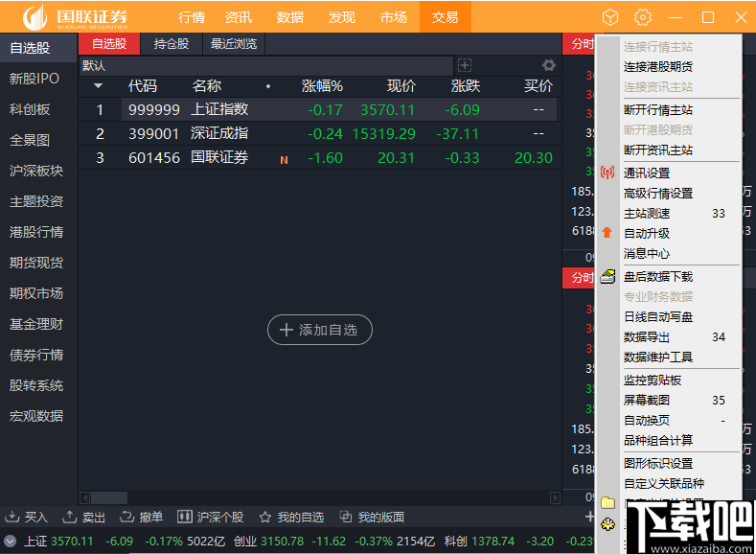Open the 交易 top menu

tap(445, 17)
